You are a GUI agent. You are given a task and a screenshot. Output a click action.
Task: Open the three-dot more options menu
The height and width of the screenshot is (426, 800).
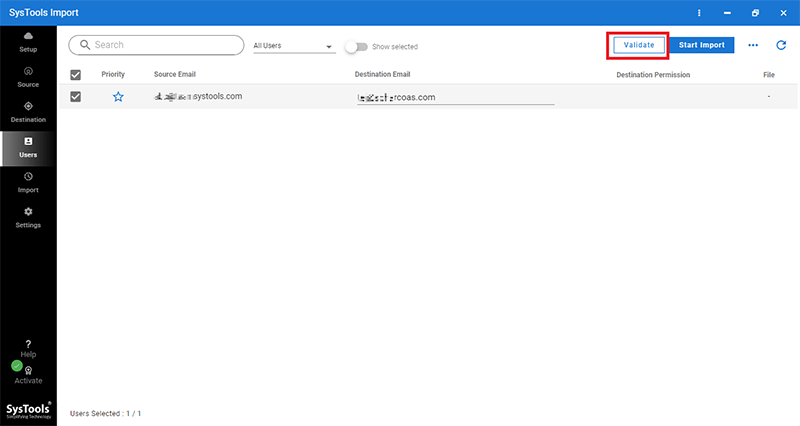point(753,45)
